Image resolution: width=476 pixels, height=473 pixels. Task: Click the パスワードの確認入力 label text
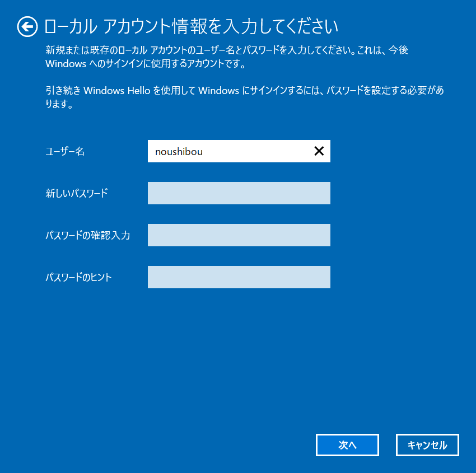pyautogui.click(x=88, y=235)
